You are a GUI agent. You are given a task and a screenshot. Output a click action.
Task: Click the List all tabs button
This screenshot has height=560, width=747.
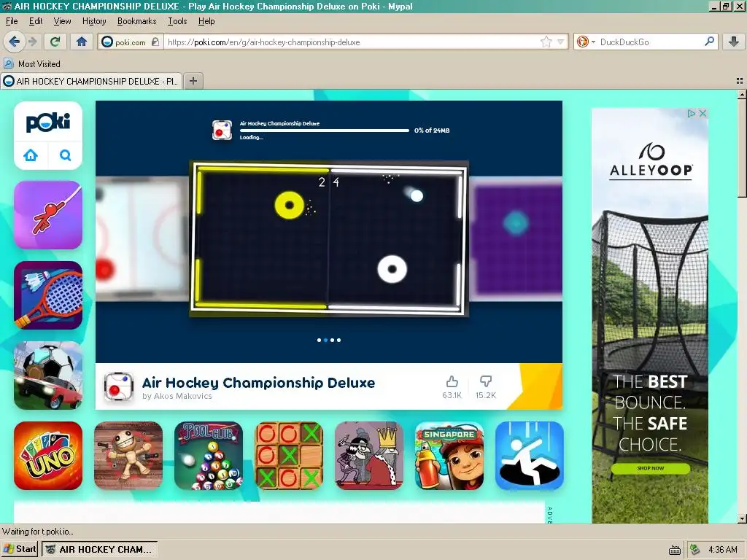(x=740, y=81)
